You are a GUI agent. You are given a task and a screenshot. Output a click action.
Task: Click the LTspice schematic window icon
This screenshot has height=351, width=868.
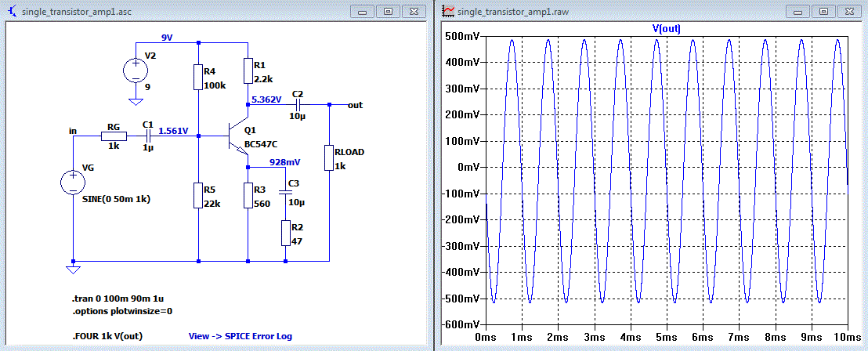click(12, 10)
